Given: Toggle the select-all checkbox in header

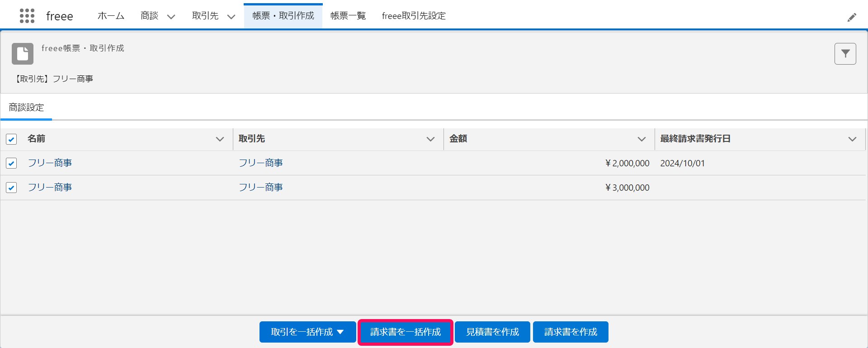Looking at the screenshot, I should 11,139.
